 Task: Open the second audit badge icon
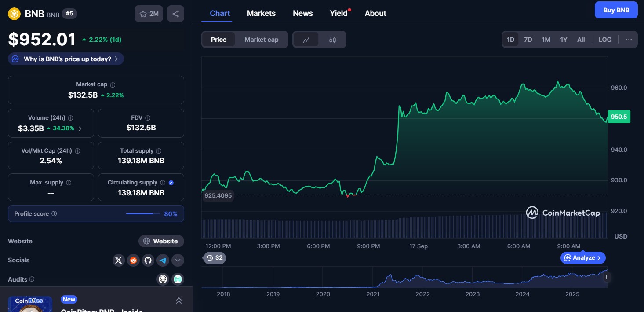click(178, 279)
